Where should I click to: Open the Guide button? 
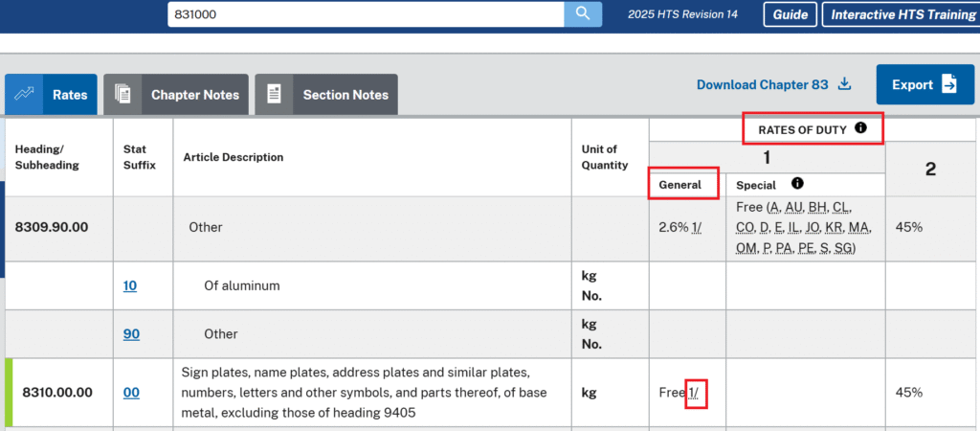[x=790, y=14]
